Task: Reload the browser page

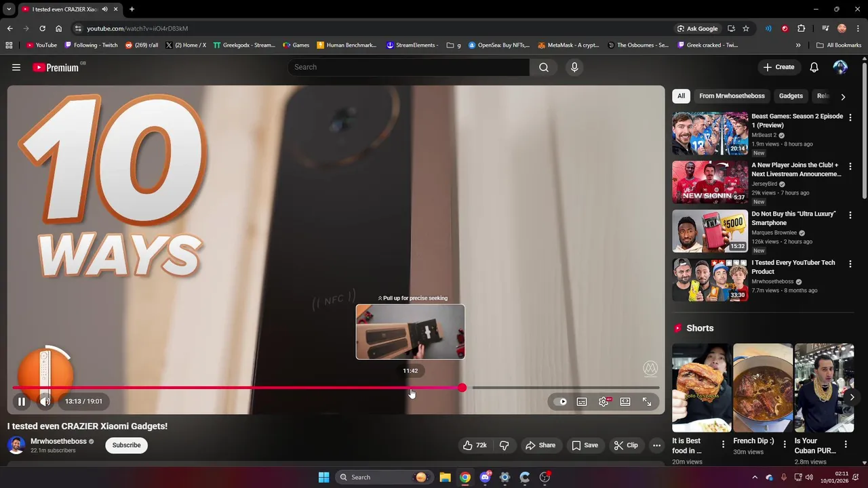Action: [42, 28]
